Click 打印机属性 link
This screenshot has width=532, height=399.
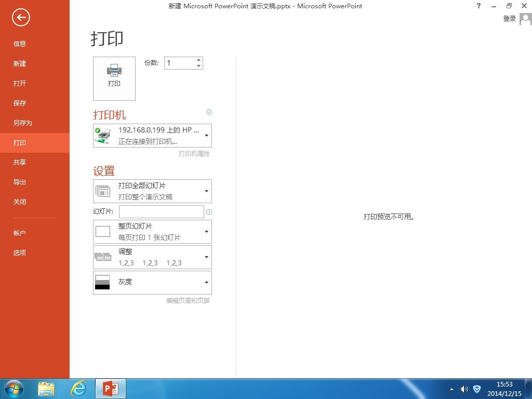tap(194, 154)
